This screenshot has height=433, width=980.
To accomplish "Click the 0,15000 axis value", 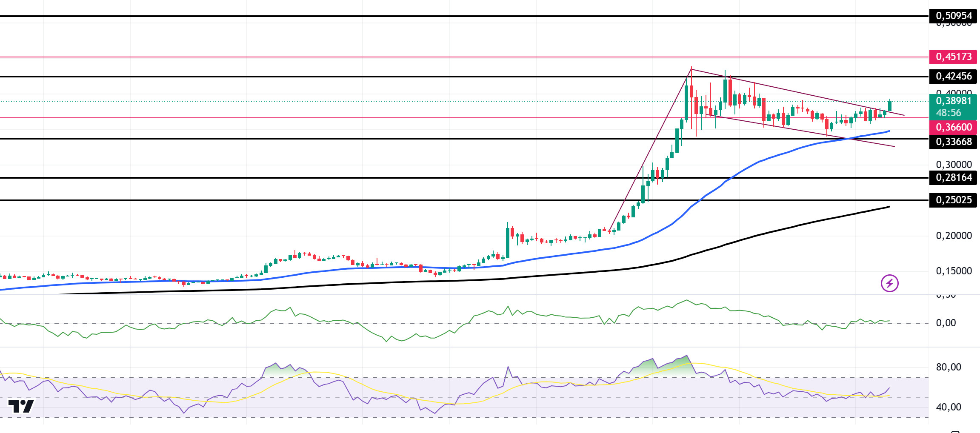I will [x=954, y=271].
